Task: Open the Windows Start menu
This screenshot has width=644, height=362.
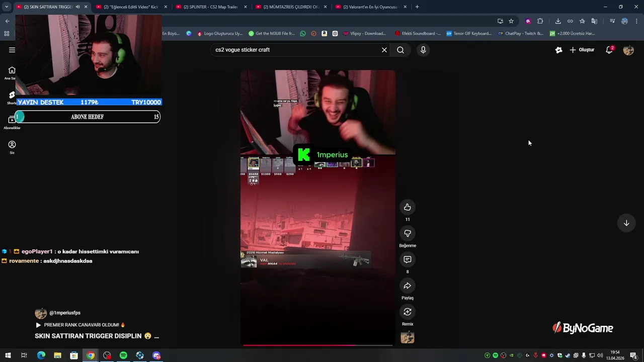Action: point(8,355)
